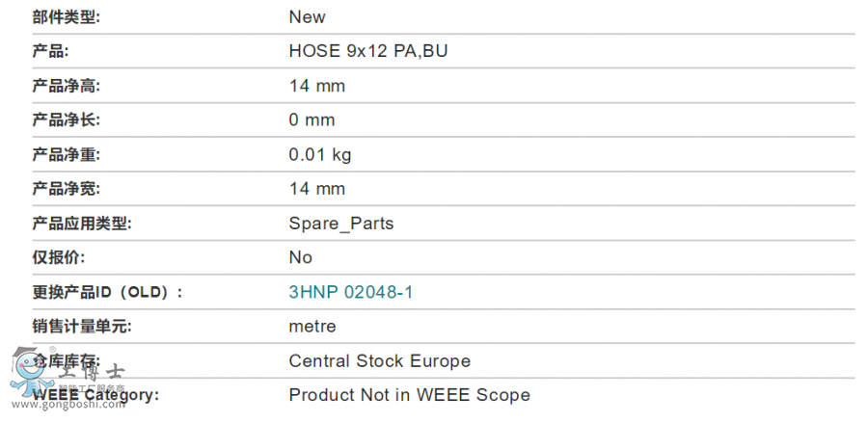Viewport: 868px width, 423px height.
Task: Click the 产品净宽 label
Action: point(66,189)
